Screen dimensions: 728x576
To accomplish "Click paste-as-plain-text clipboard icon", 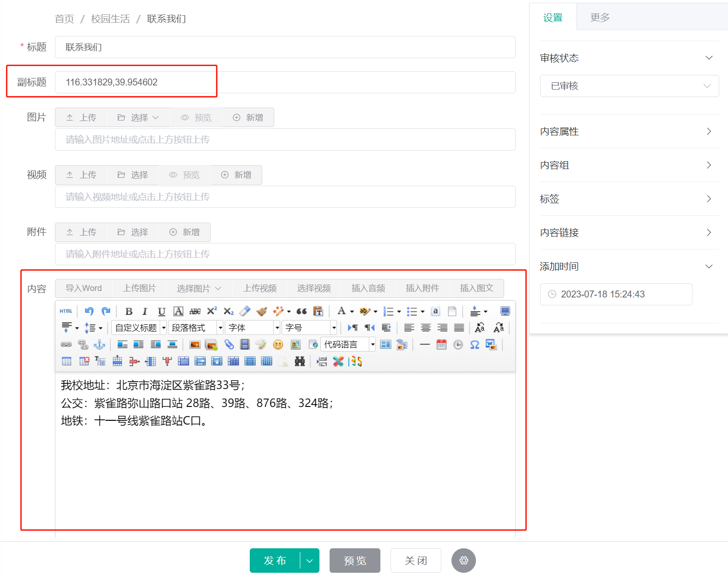I will click(x=318, y=311).
